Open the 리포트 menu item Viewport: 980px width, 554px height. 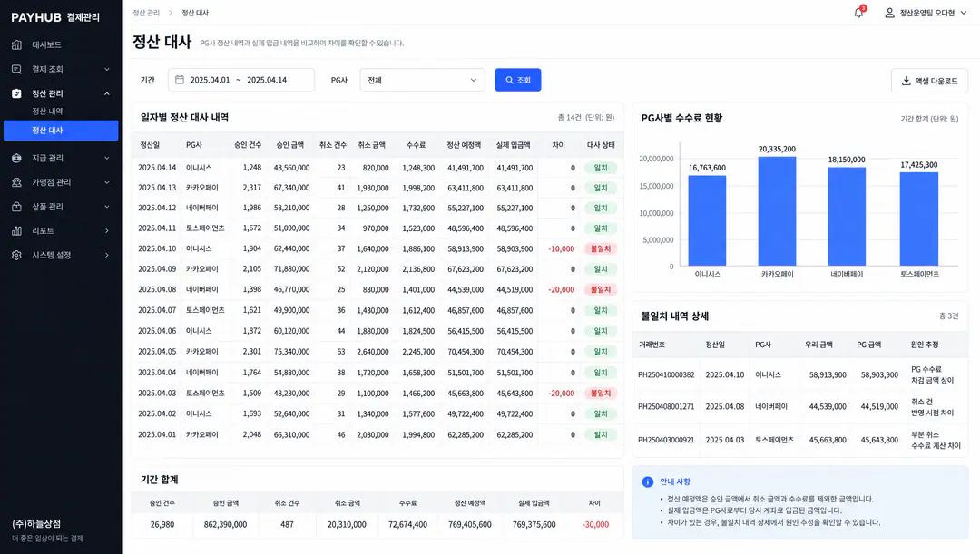pos(61,231)
